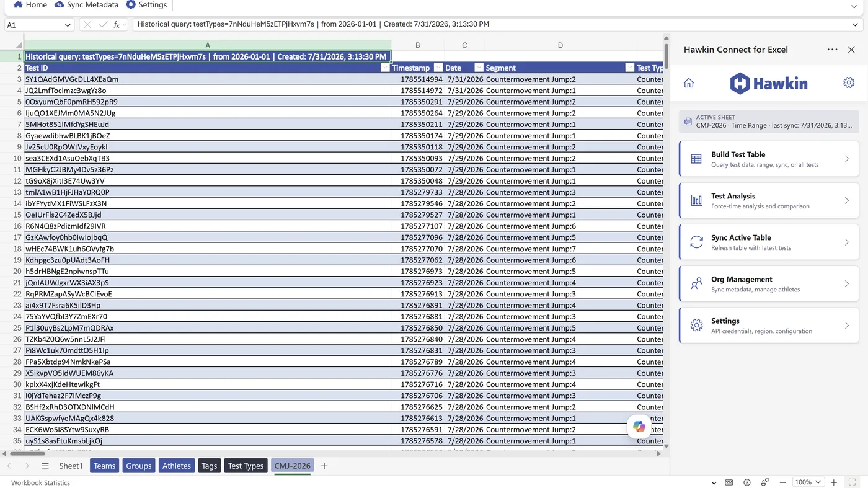Switch to the Groups sheet tab

pyautogui.click(x=139, y=466)
